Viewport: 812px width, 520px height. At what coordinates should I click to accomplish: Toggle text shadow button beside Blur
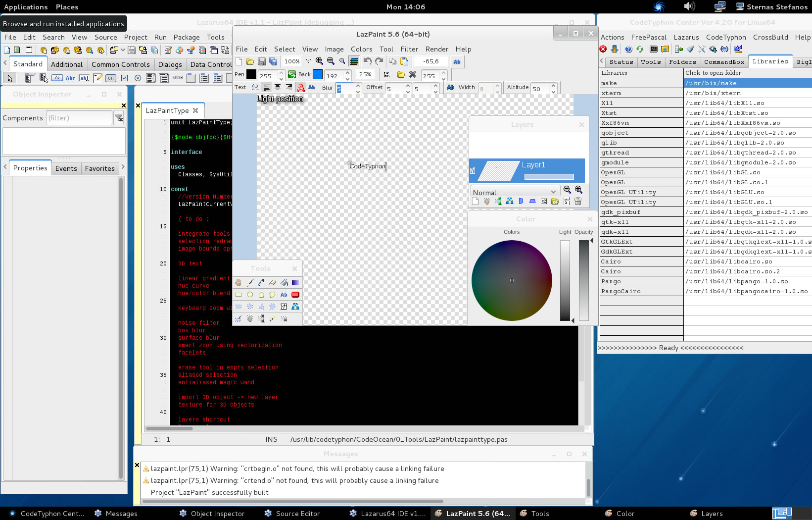tap(312, 88)
